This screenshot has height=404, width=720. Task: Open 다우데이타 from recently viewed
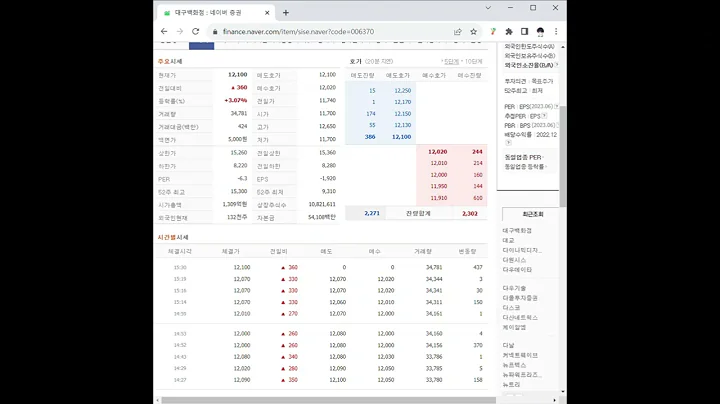[517, 269]
